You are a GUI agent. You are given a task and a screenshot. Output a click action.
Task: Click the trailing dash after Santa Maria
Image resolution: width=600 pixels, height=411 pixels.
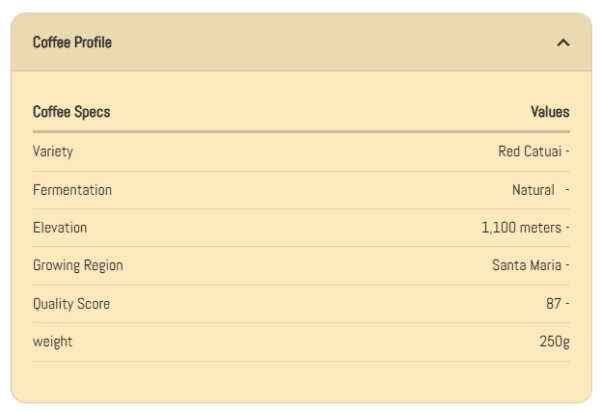(x=567, y=266)
